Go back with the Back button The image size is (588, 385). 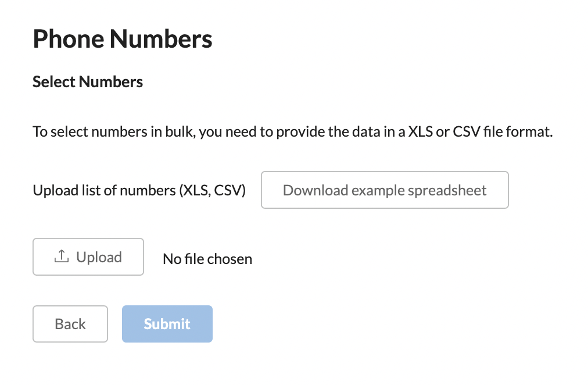(x=70, y=324)
